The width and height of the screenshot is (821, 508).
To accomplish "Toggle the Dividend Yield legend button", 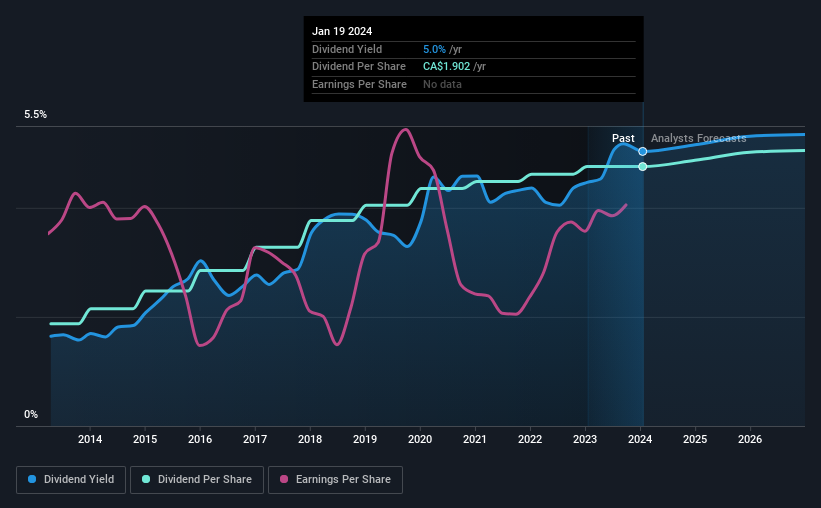I will coord(71,480).
